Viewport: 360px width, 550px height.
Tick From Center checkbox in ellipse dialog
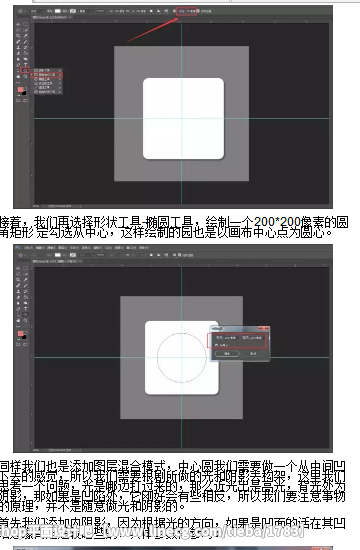(216, 345)
